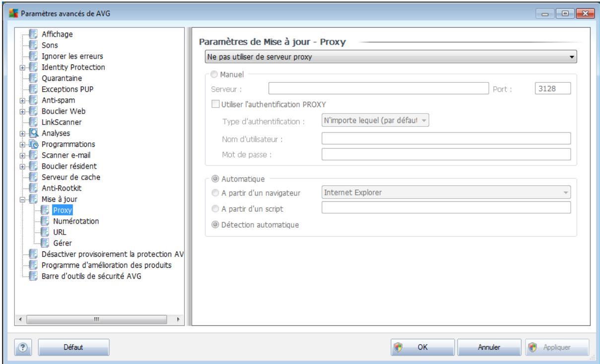Viewport: 600px width, 364px height.
Task: Click the Programmations clock icon
Action: click(34, 144)
